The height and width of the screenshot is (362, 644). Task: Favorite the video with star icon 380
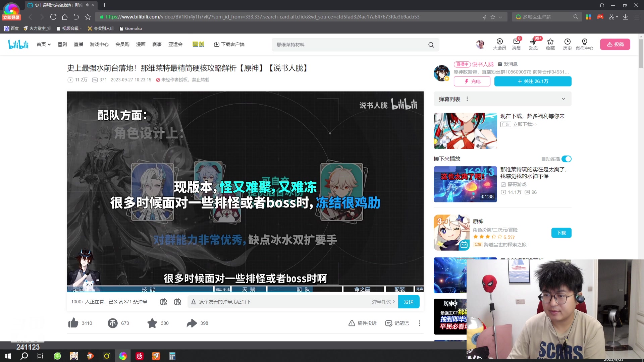(152, 323)
